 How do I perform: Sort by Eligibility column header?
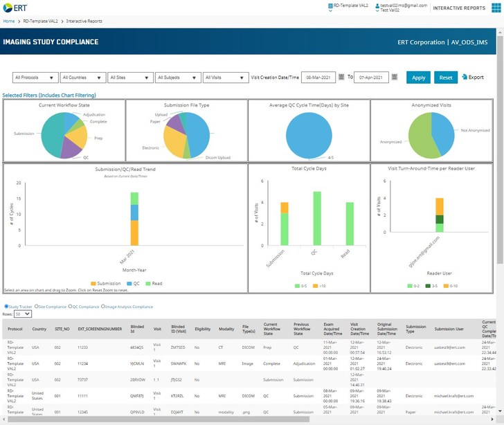pos(202,329)
